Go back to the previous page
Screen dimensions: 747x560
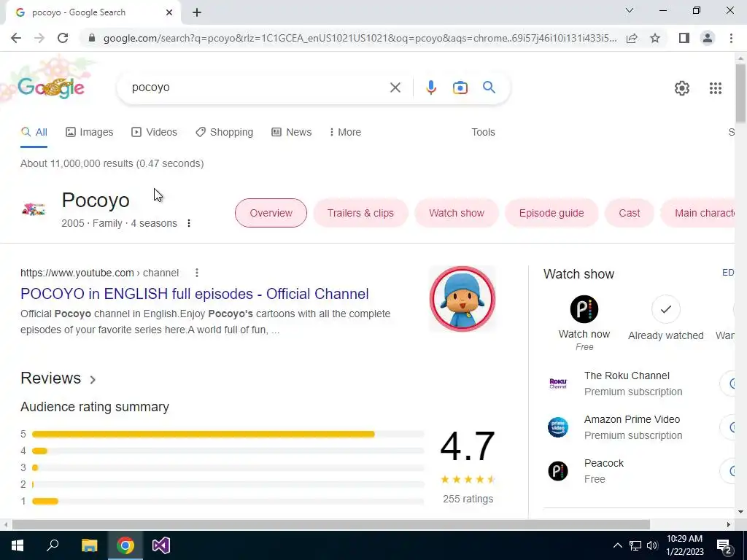coord(16,38)
